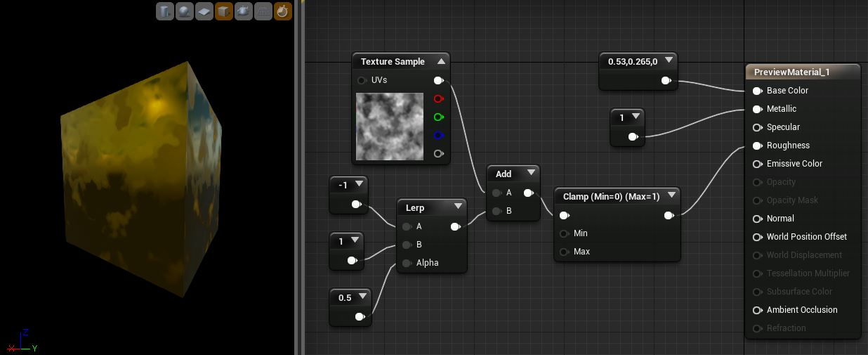Collapse the Texture Sample node arrow
Image resolution: width=868 pixels, height=355 pixels.
click(x=441, y=62)
